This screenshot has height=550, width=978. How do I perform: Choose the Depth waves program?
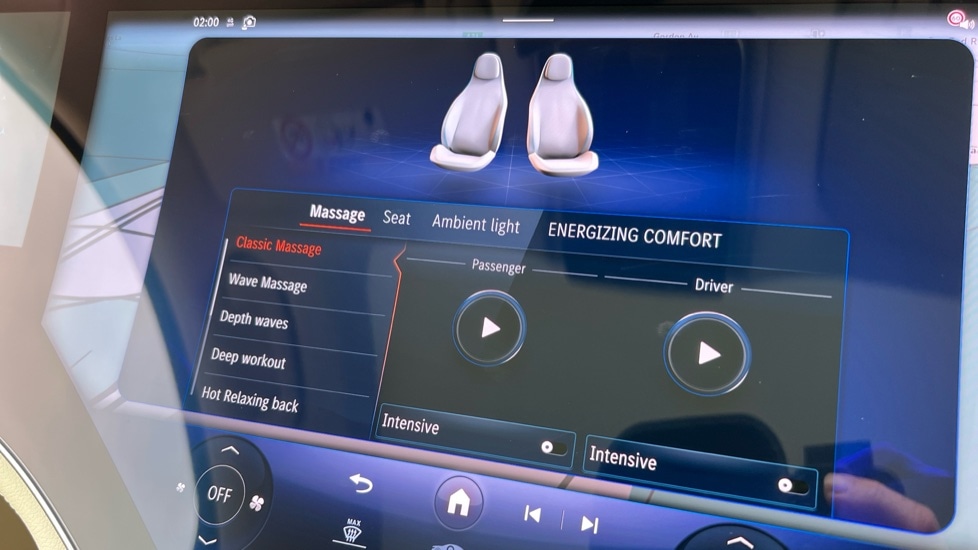(x=254, y=319)
